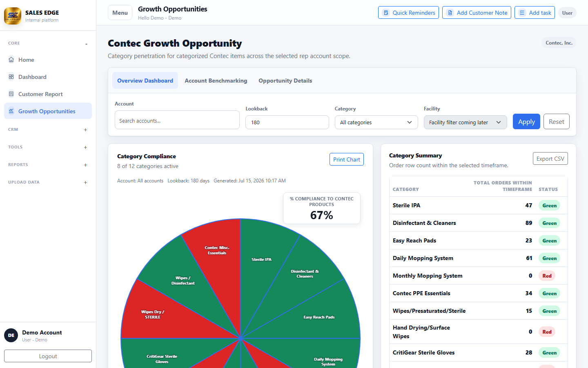Click the CritiGear Sterile Gloves table row name
The height and width of the screenshot is (368, 588).
tap(423, 352)
